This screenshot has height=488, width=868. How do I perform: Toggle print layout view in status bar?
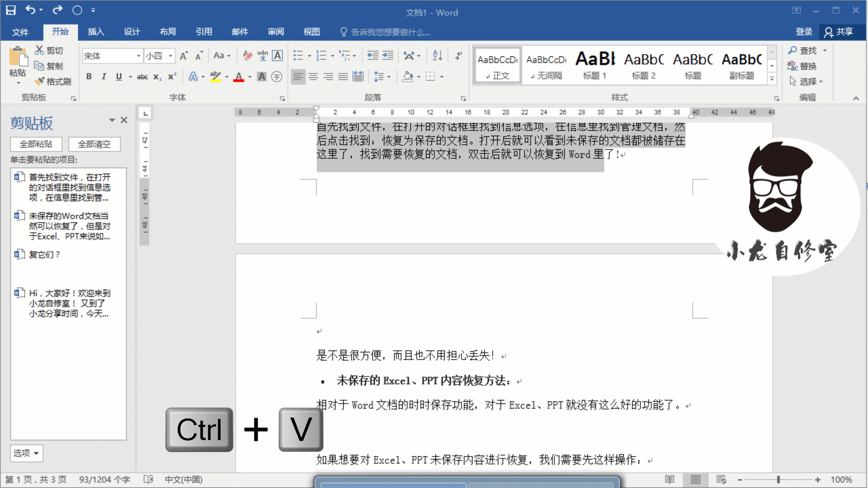[696, 479]
